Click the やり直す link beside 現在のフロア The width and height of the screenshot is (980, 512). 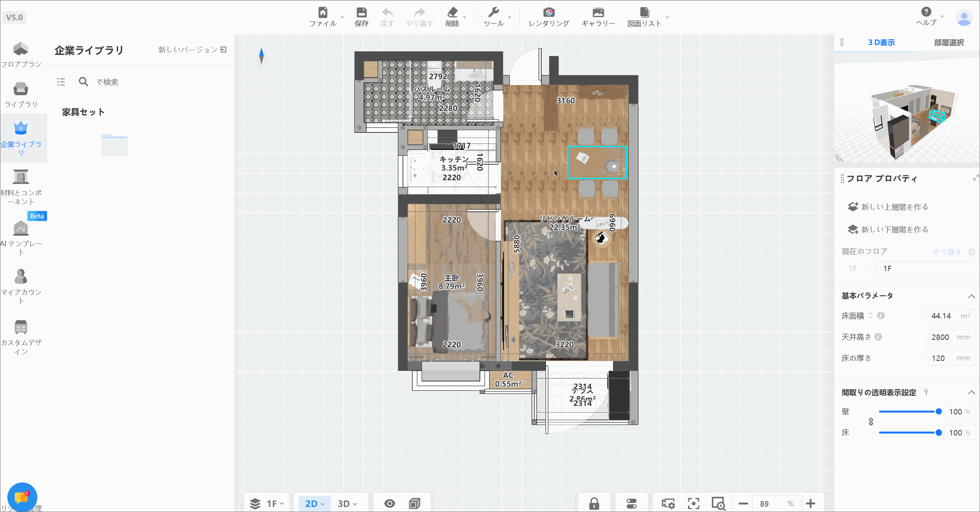[947, 252]
